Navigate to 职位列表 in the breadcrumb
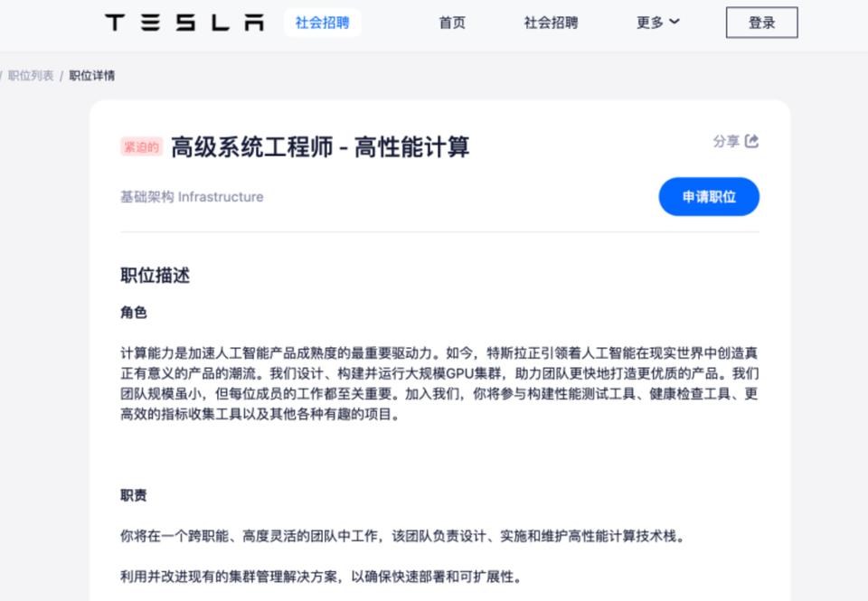Screen dimensions: 868x601 (31, 75)
